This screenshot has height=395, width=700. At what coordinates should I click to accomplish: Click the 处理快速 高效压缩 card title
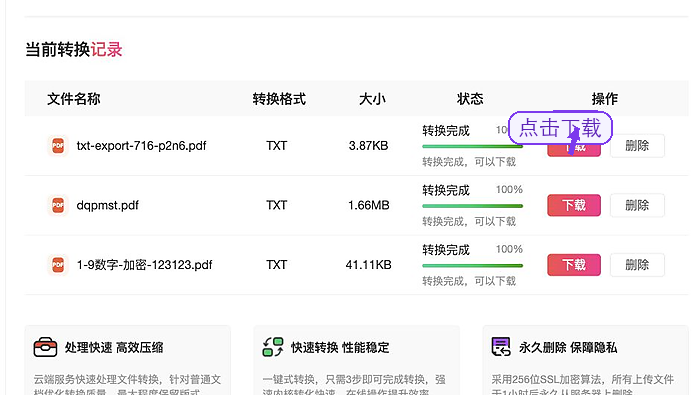click(x=114, y=348)
